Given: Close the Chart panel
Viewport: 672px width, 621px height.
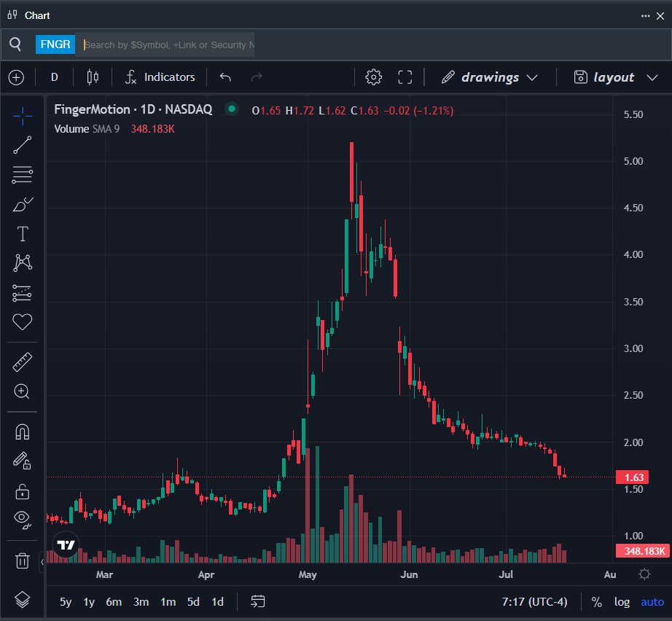Looking at the screenshot, I should (660, 16).
